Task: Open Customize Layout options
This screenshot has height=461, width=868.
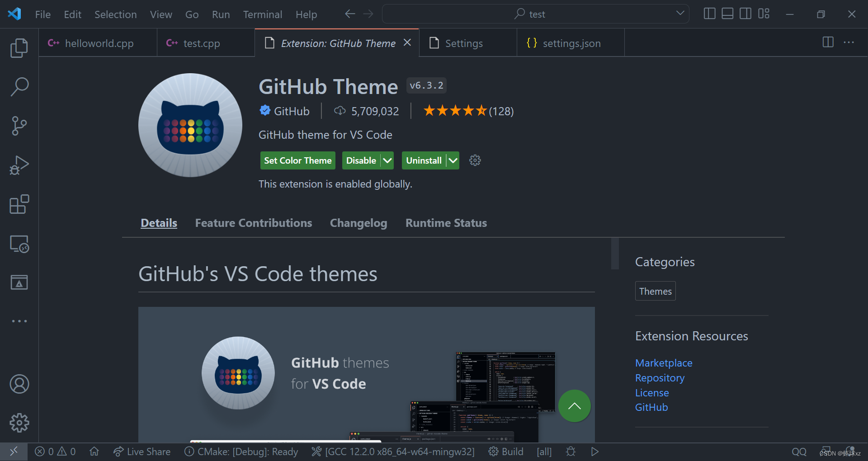Action: 764,14
